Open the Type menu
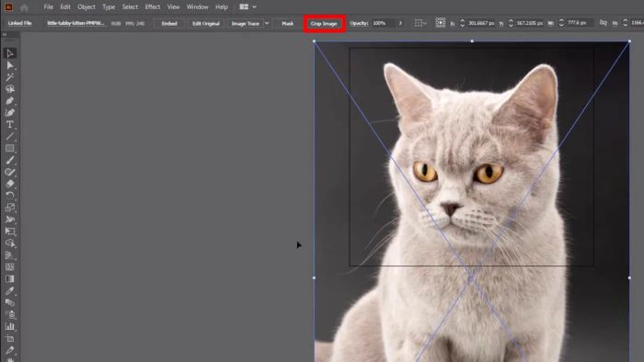644x362 pixels. tap(109, 7)
